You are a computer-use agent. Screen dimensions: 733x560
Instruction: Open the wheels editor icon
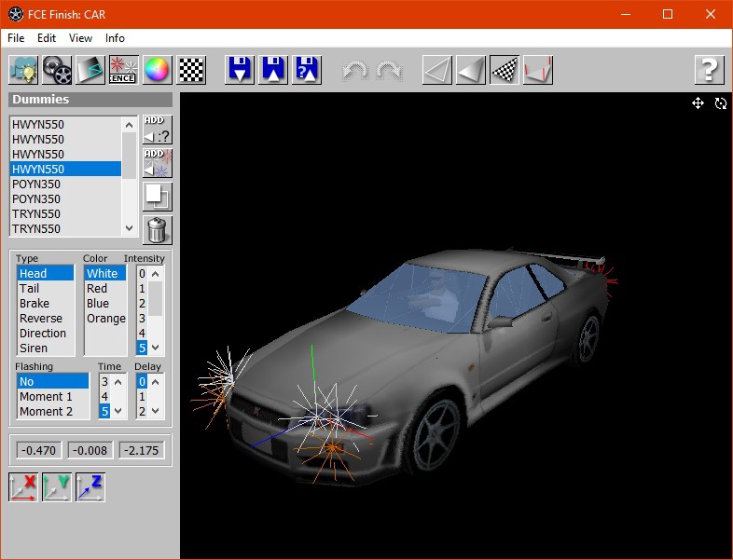(x=57, y=70)
